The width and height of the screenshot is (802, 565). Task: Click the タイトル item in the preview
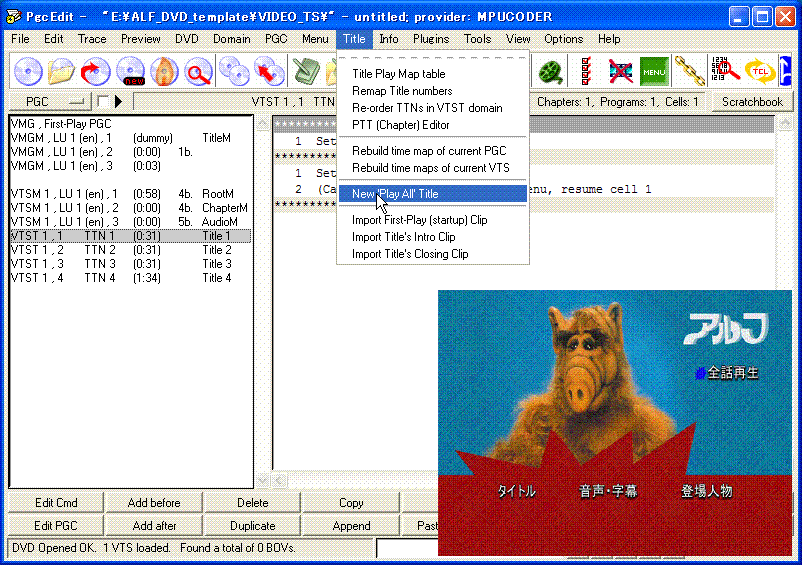517,491
